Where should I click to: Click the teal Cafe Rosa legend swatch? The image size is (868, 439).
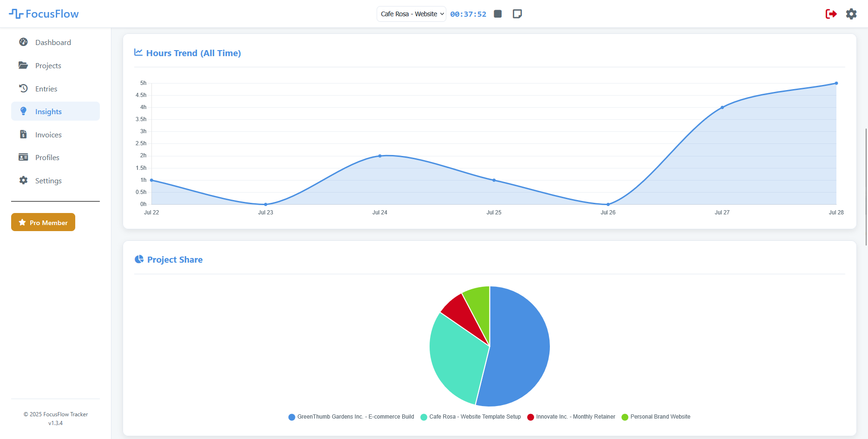tap(424, 417)
